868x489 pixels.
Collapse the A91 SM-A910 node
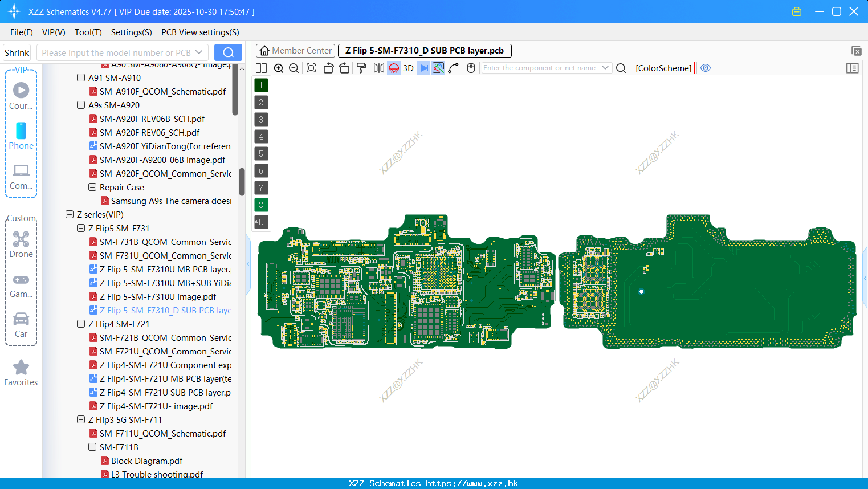coord(81,78)
